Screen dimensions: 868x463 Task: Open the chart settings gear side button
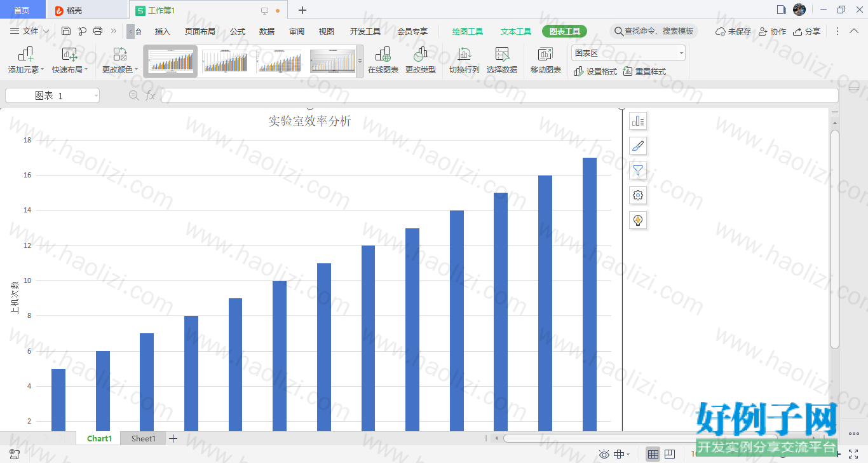[638, 195]
